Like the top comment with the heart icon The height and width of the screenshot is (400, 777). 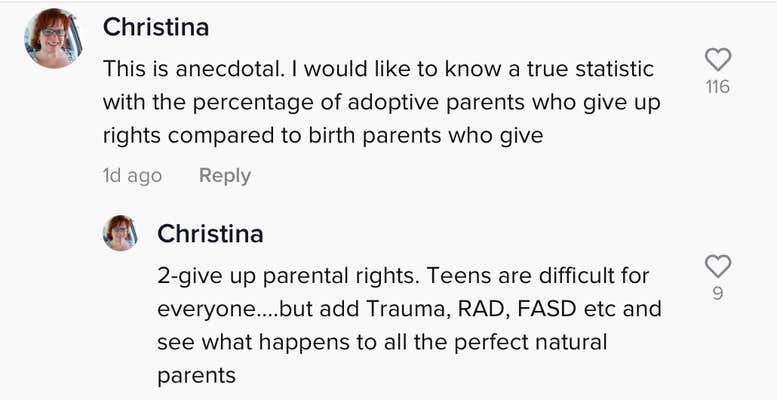tap(717, 60)
